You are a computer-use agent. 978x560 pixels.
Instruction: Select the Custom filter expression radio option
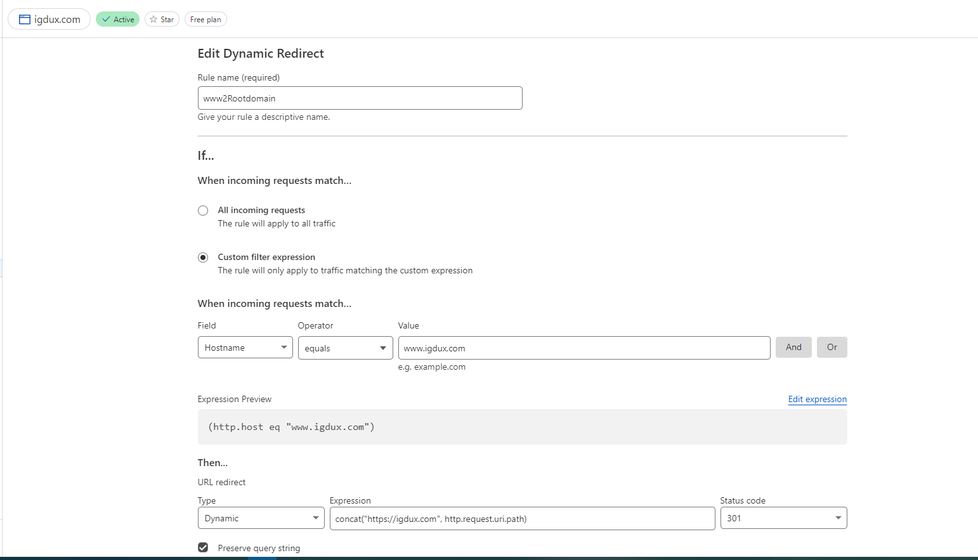pos(203,257)
